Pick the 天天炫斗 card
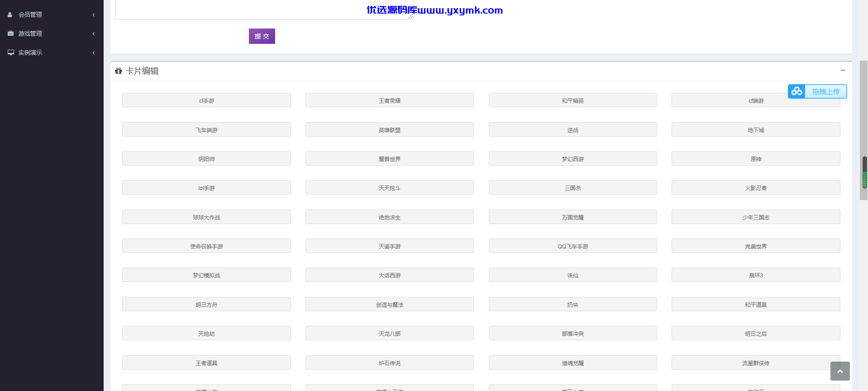The height and width of the screenshot is (391, 868). pyautogui.click(x=390, y=188)
